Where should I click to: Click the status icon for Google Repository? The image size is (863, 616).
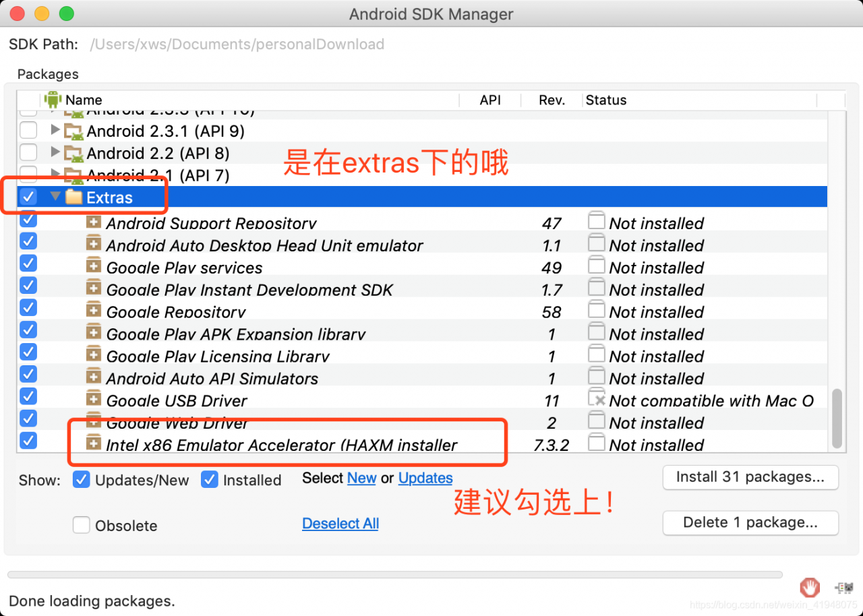click(x=596, y=311)
